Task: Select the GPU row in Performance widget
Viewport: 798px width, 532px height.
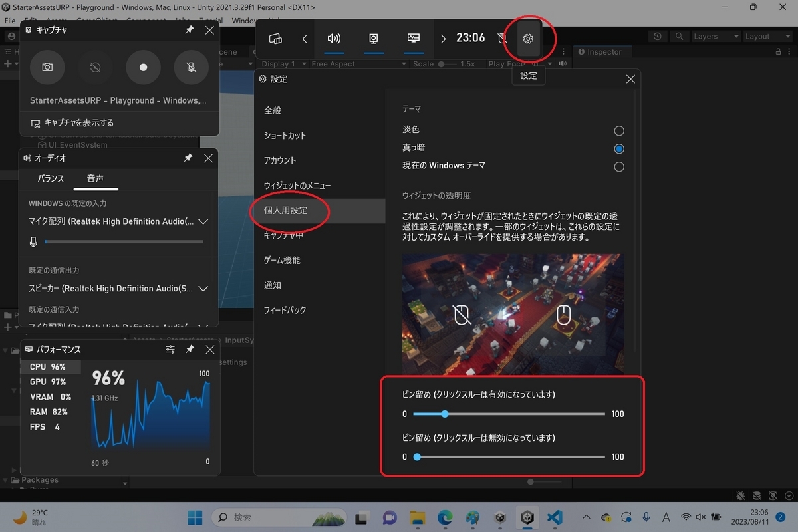Action: (x=51, y=382)
